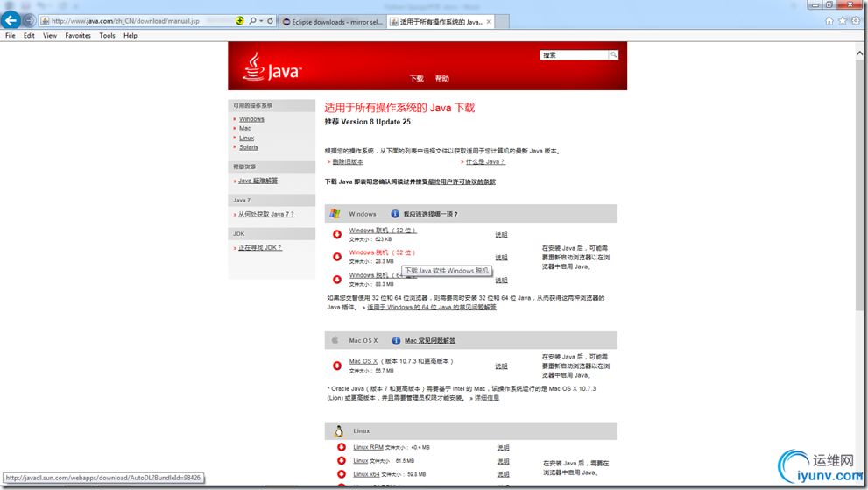Open the address bar dropdown arrow

(261, 20)
